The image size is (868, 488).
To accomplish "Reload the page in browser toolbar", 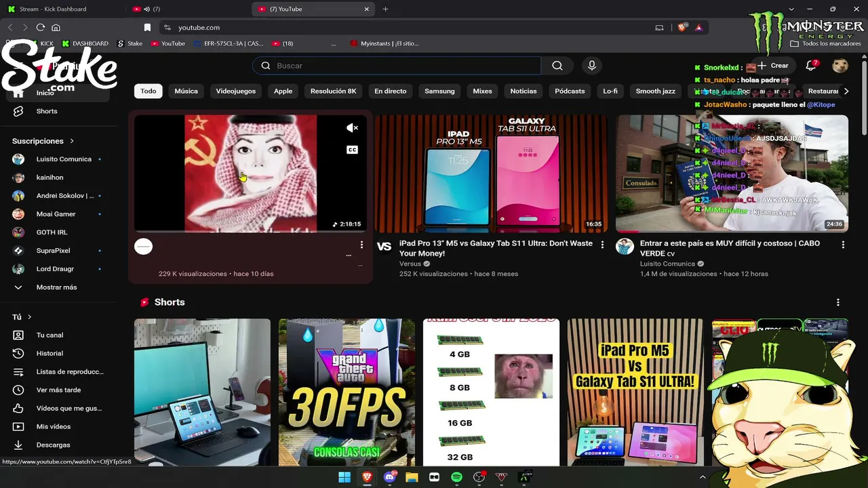I will click(41, 28).
